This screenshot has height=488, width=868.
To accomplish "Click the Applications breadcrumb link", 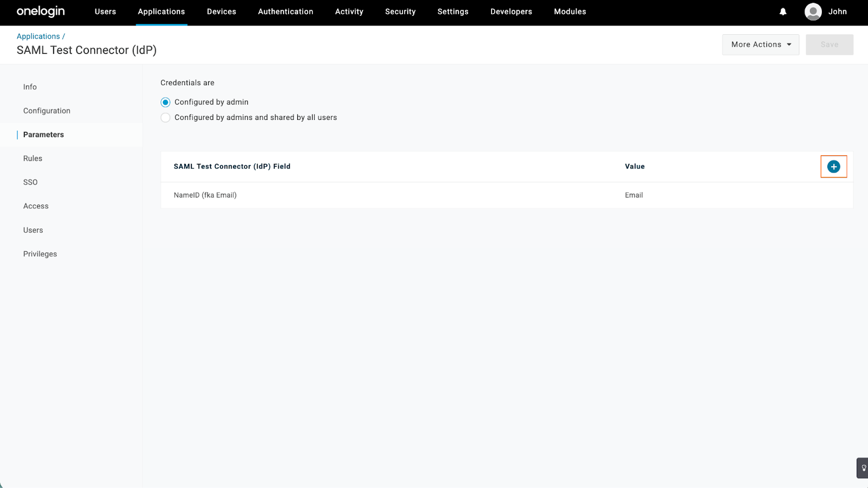I will (x=38, y=36).
